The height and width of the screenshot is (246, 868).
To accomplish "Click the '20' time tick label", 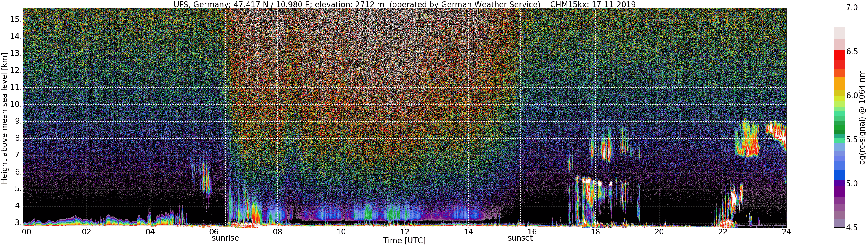I will point(659,232).
